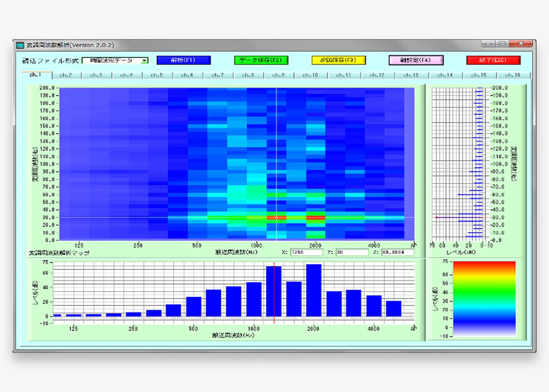Open the ch.8 channel tab
Viewport: 549px width, 392px height.
pos(248,75)
